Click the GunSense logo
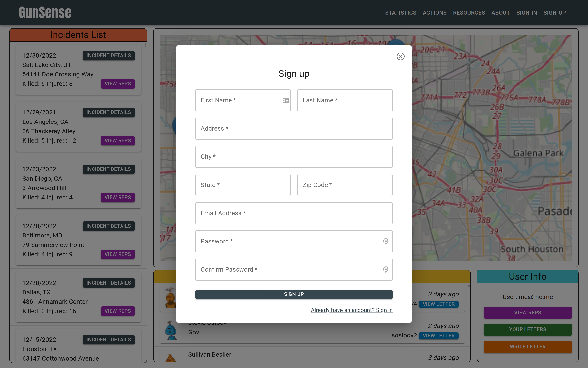Viewport: 588px width, 368px height. (x=45, y=13)
